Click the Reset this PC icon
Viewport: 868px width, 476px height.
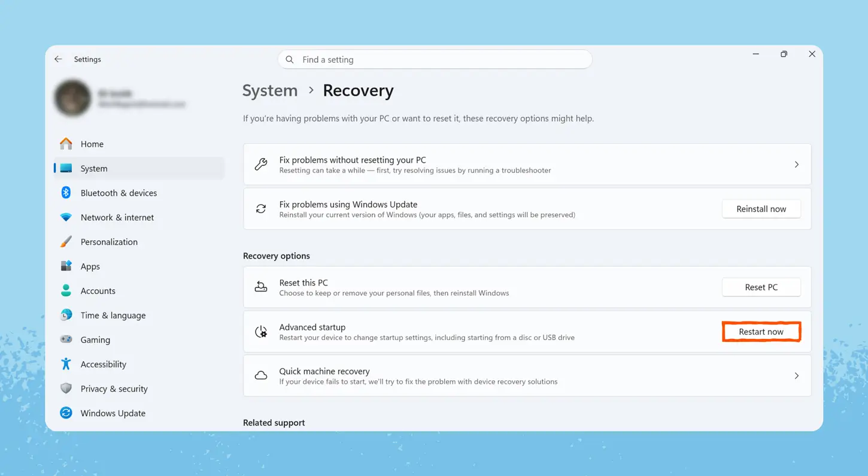coord(261,287)
